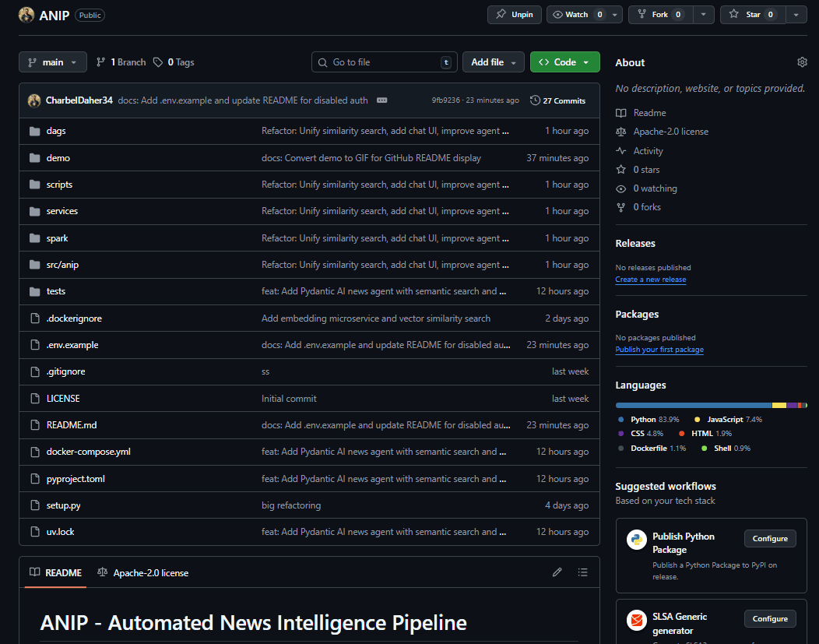This screenshot has height=644, width=819.
Task: Unpin this repository
Action: pos(514,14)
